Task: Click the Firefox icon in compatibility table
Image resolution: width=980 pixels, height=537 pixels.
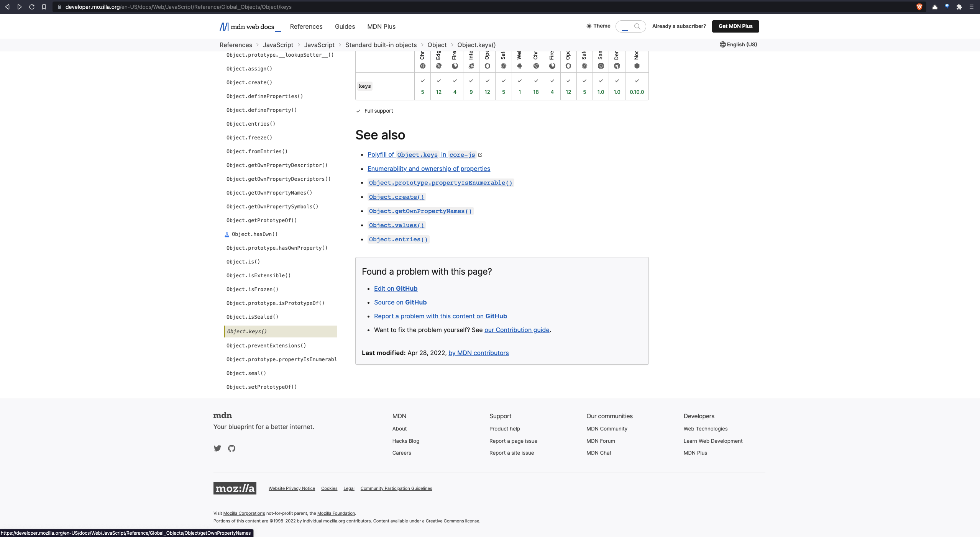Action: click(455, 65)
